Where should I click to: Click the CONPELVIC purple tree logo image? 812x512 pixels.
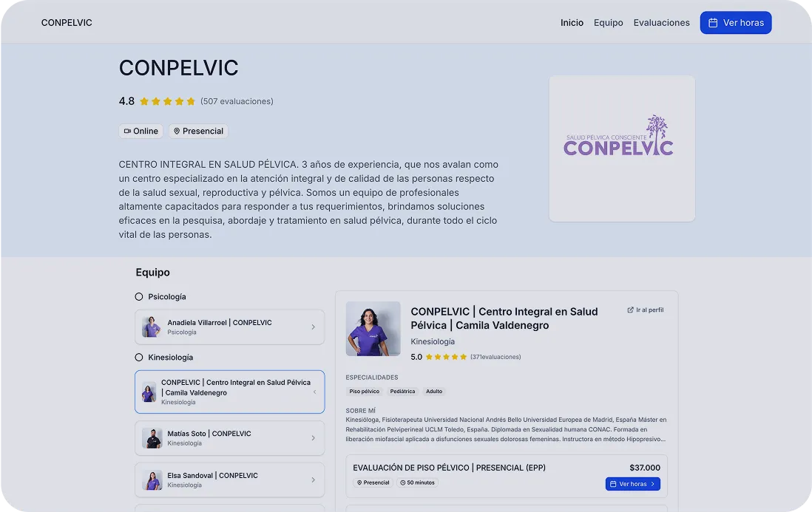click(618, 136)
